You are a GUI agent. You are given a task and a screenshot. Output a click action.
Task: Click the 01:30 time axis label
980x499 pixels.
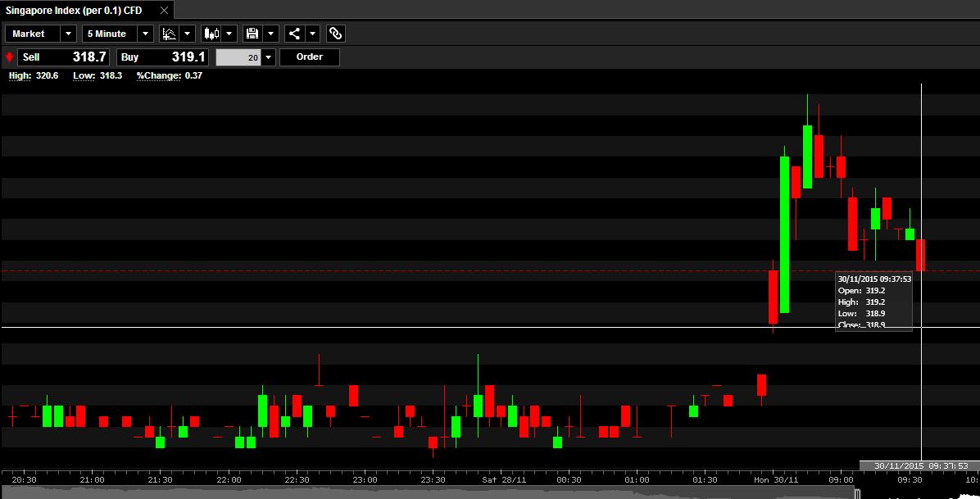coord(705,479)
